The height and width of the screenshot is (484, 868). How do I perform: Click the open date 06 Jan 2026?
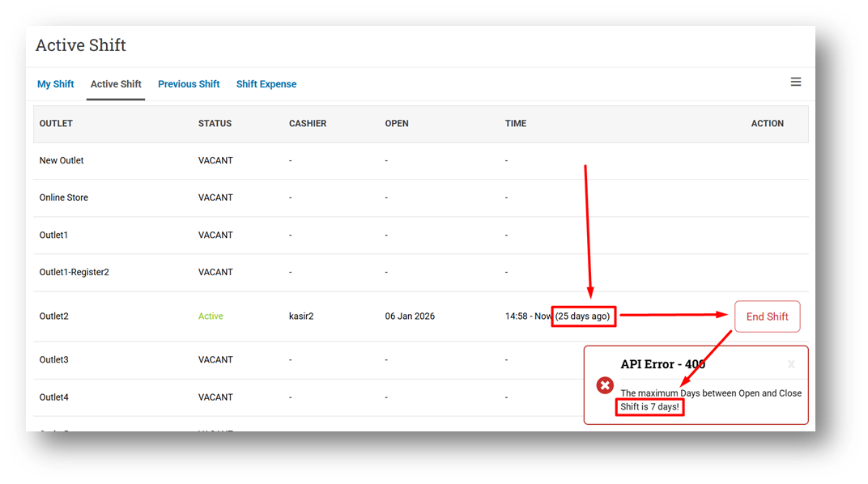pyautogui.click(x=410, y=316)
